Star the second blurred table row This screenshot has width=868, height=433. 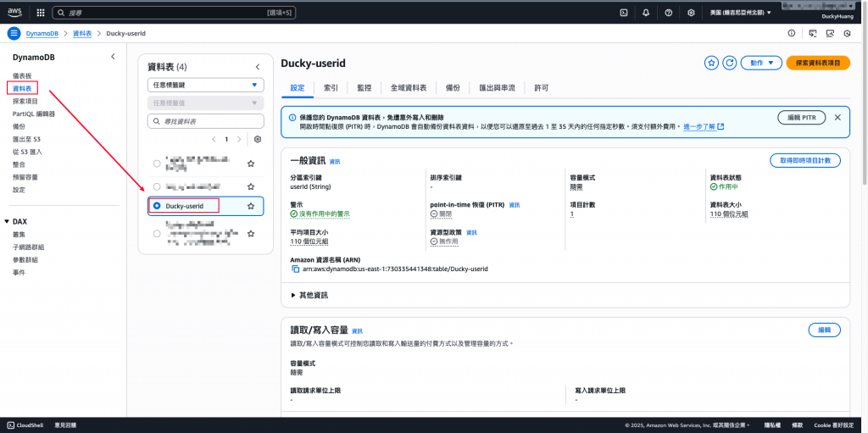point(251,186)
